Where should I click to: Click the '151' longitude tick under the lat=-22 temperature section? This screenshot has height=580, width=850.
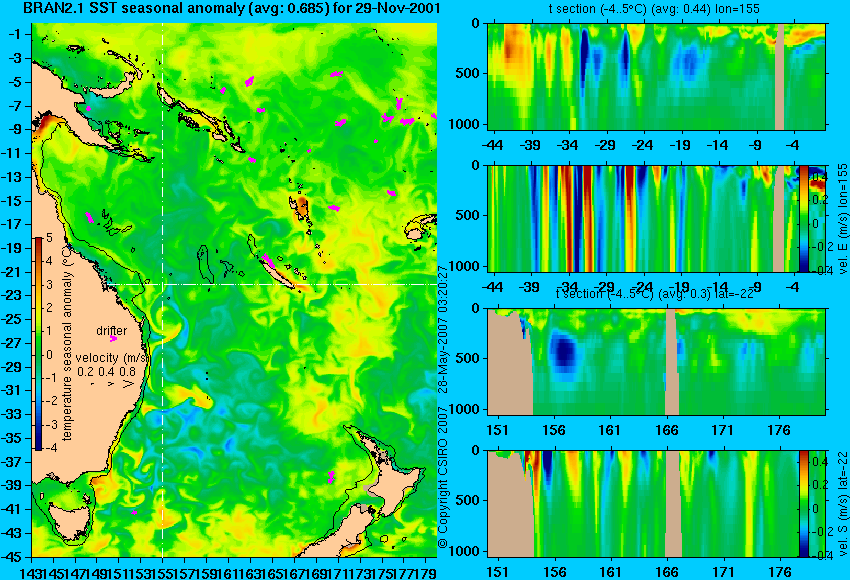coord(498,430)
